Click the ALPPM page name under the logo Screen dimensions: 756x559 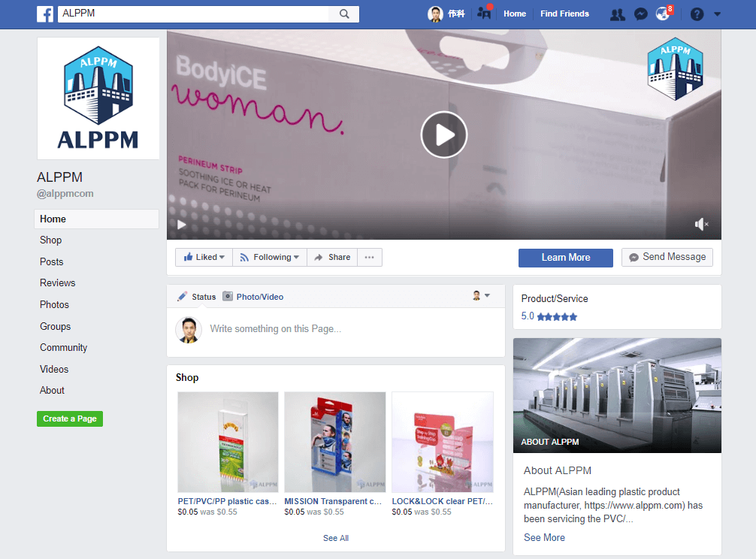60,177
